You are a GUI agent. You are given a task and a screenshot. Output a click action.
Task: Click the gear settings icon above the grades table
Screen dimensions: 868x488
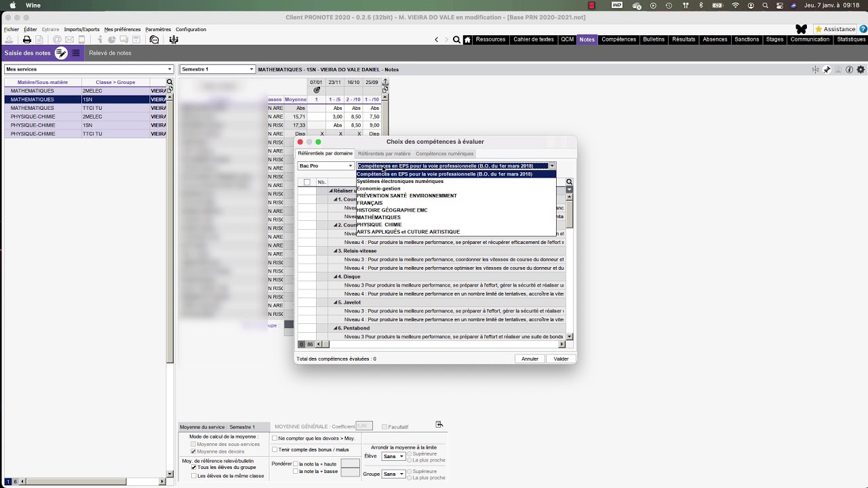click(861, 70)
